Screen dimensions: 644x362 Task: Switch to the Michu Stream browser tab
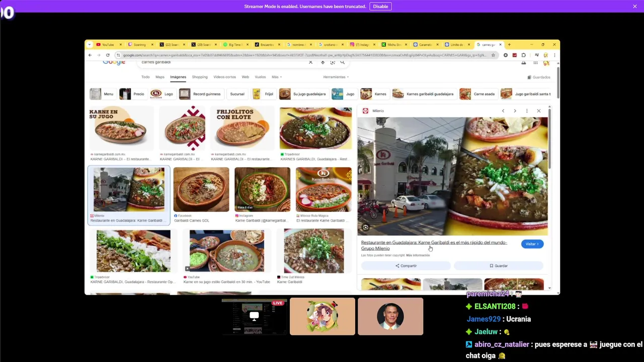pos(394,45)
